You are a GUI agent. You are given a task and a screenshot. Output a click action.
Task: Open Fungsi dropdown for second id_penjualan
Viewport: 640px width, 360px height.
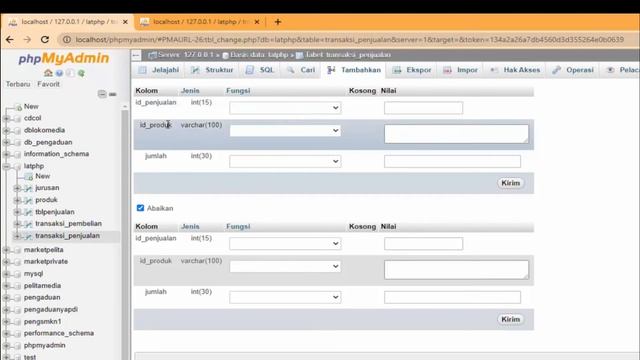tap(285, 244)
